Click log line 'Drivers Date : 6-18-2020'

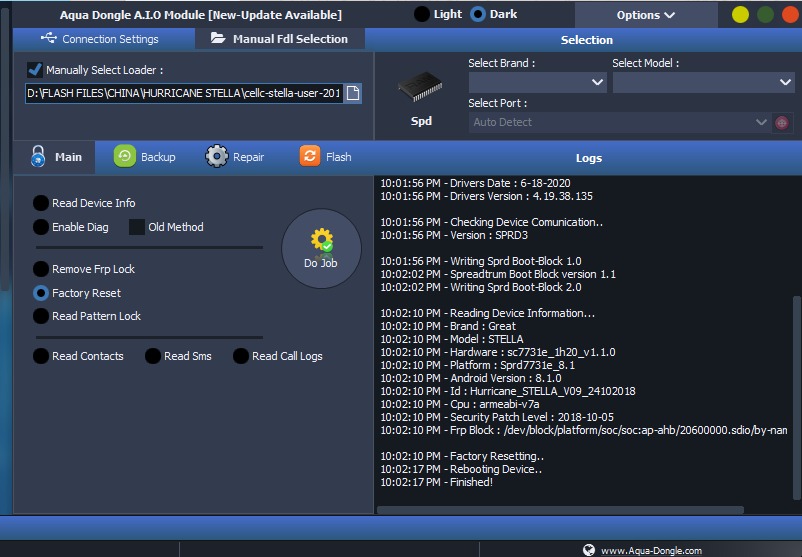click(475, 183)
